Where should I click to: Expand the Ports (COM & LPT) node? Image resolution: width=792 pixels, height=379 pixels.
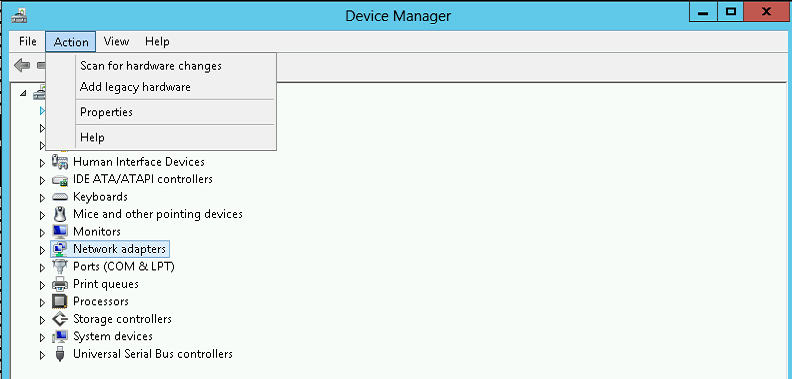[x=42, y=267]
